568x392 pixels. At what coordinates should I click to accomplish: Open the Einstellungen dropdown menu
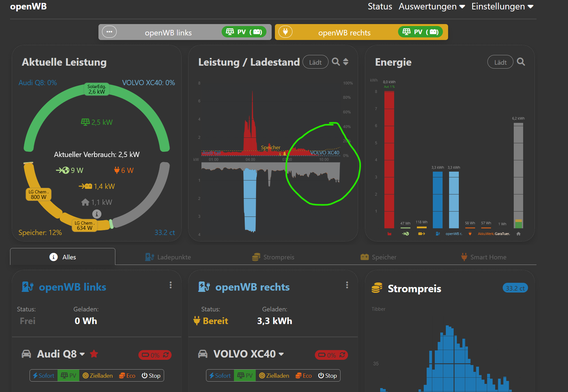click(x=502, y=7)
